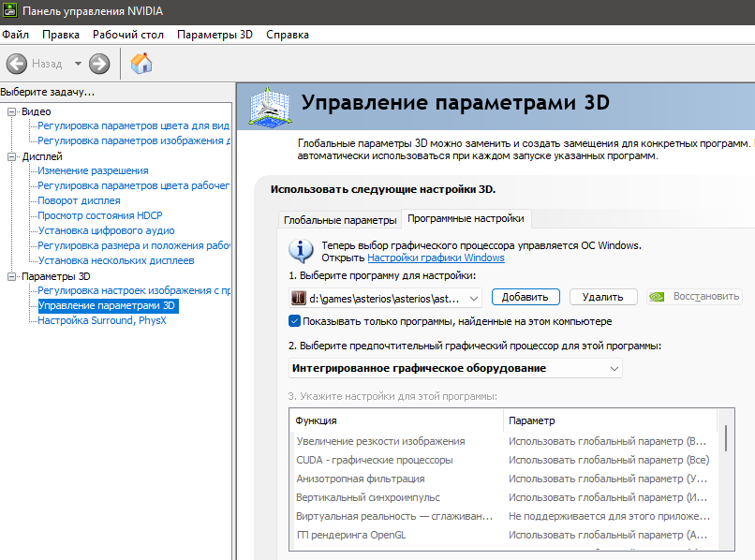The image size is (755, 560).
Task: Open Регулировка размера и положения рабочего стола
Action: tap(134, 245)
